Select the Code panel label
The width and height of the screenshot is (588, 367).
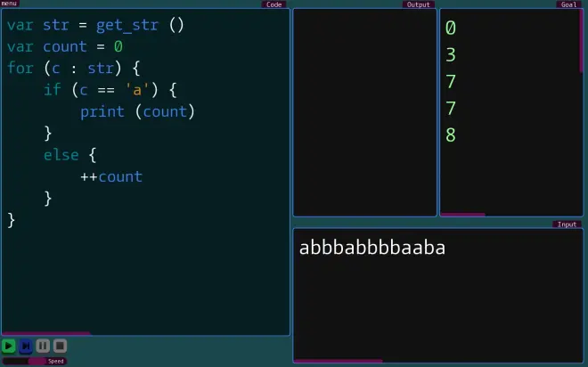pos(274,4)
